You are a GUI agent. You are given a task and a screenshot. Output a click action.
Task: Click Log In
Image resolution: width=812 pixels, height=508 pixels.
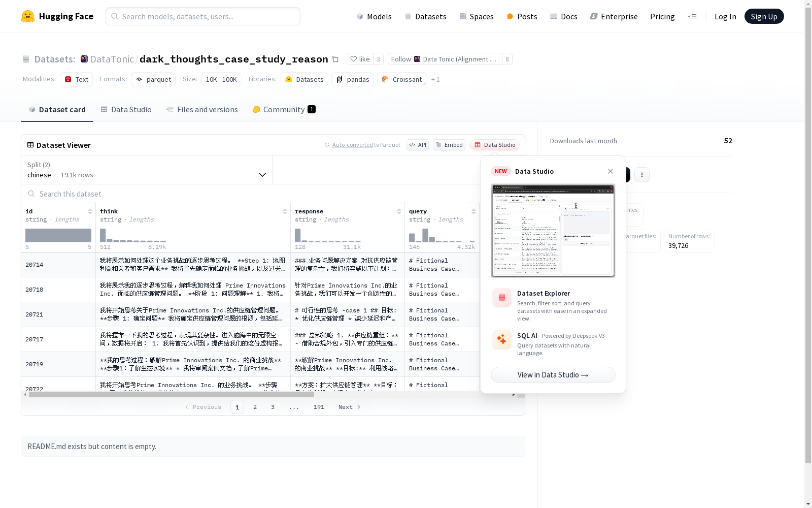(x=725, y=16)
